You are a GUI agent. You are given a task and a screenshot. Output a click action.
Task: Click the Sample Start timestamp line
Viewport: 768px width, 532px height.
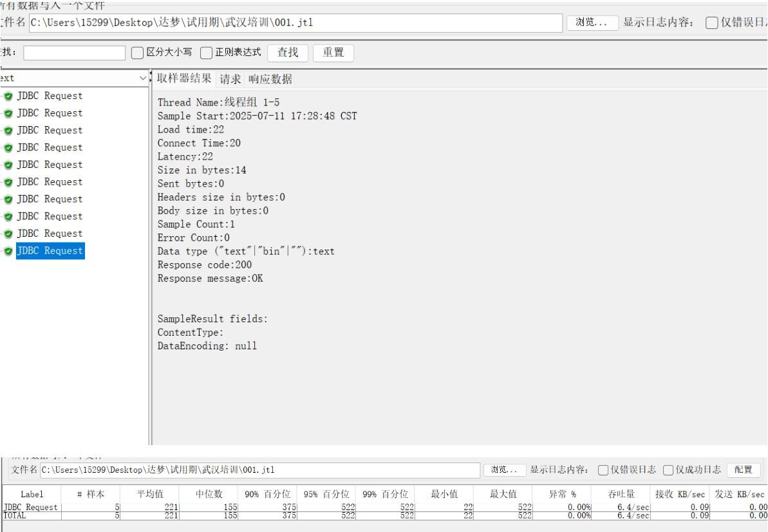[x=257, y=116]
